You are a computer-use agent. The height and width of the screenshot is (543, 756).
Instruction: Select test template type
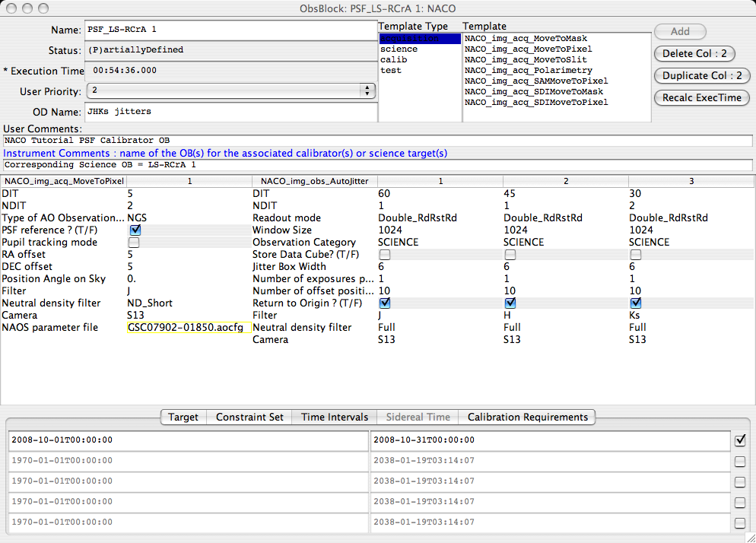420,71
